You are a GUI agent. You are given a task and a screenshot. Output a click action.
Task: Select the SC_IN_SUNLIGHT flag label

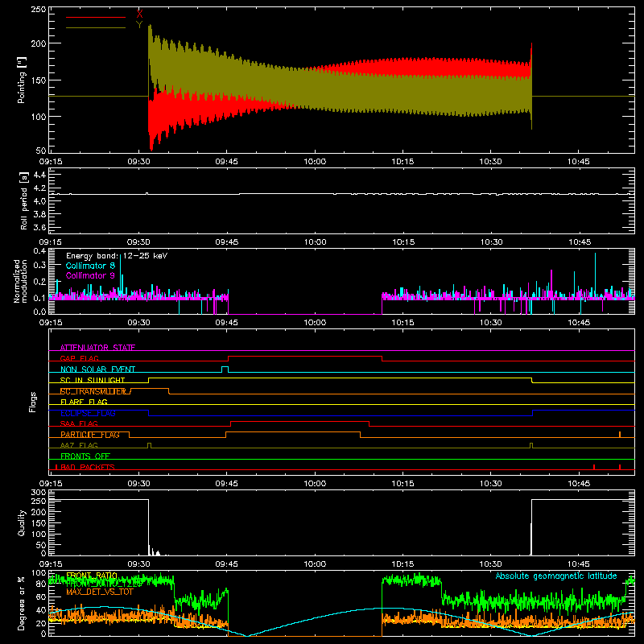(93, 380)
